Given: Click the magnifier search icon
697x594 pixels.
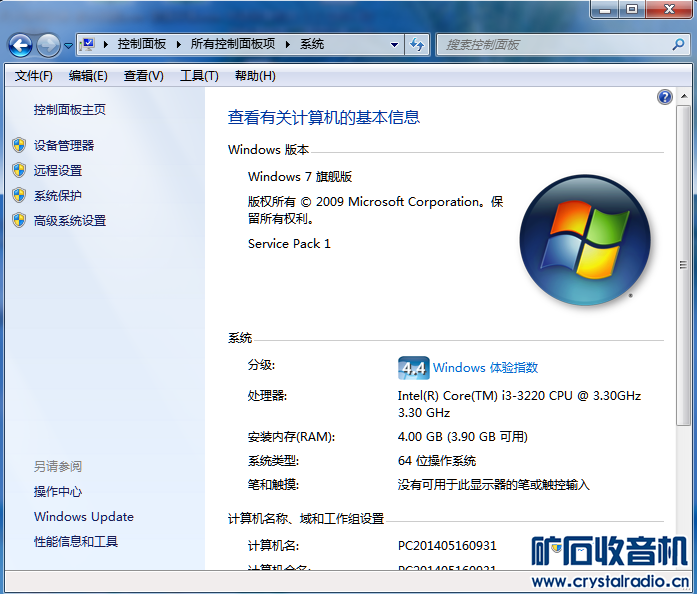Looking at the screenshot, I should (x=678, y=44).
